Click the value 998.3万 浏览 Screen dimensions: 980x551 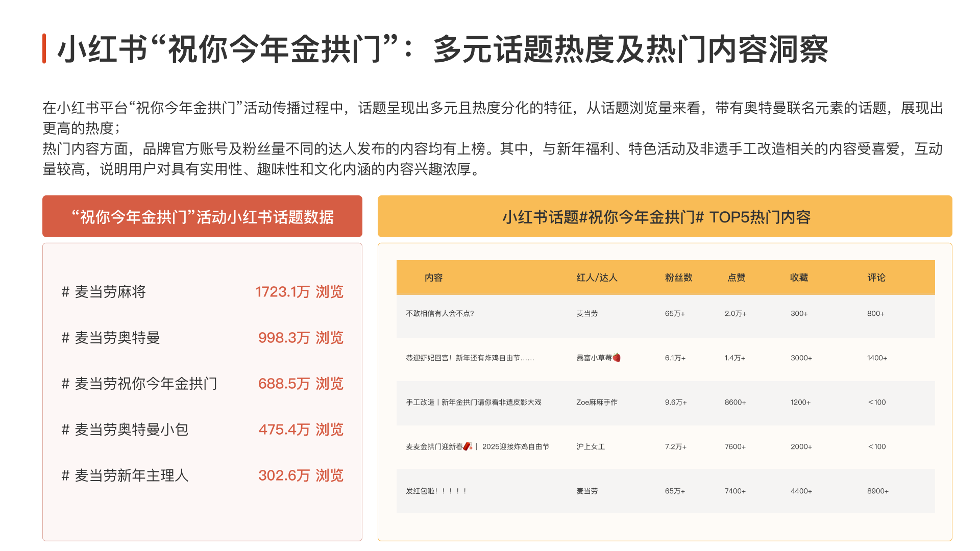pos(301,338)
